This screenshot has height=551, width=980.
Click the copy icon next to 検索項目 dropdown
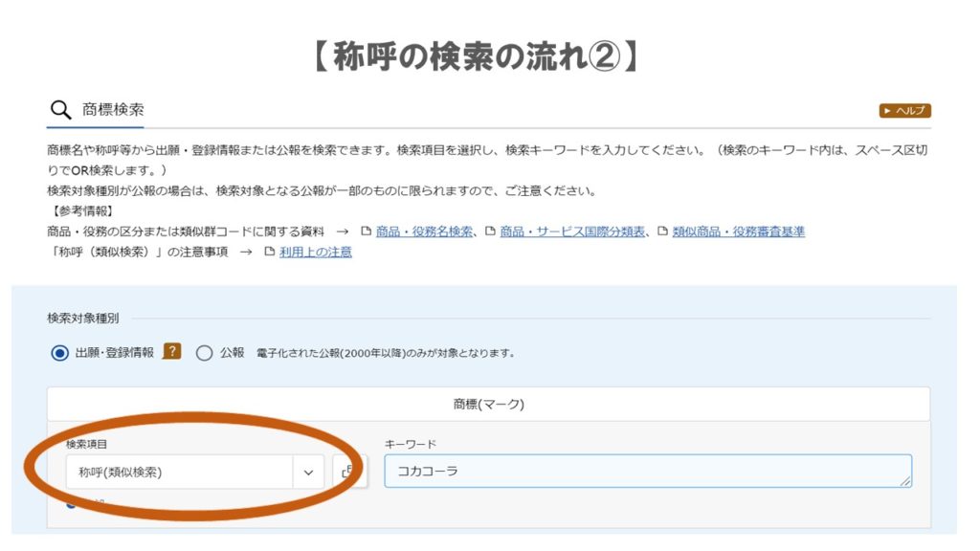346,472
